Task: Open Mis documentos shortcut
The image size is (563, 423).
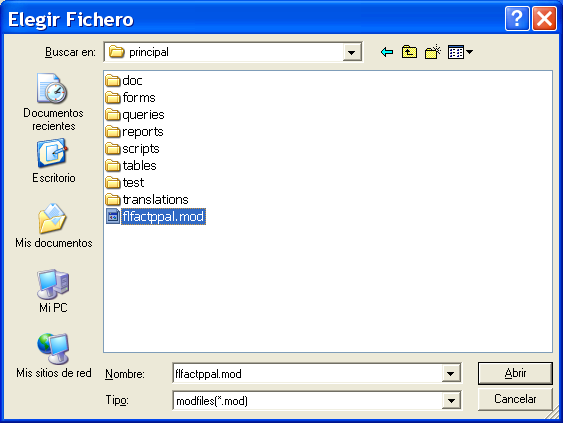Action: pyautogui.click(x=53, y=226)
